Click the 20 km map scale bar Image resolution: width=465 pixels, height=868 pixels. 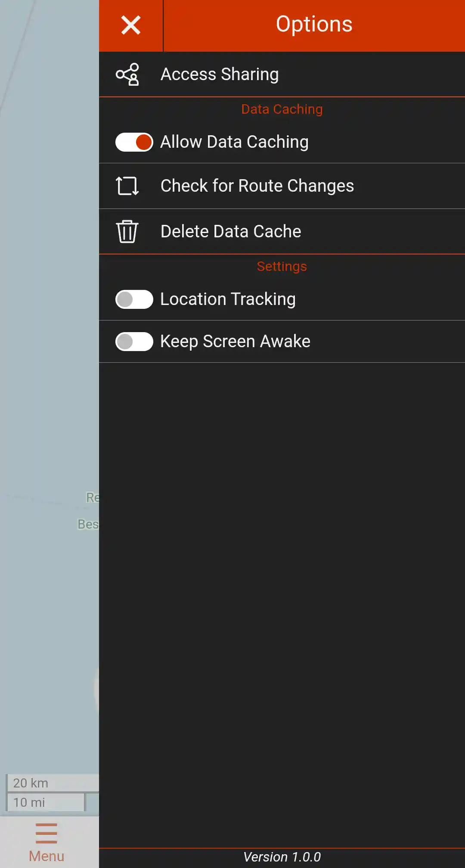point(52,783)
